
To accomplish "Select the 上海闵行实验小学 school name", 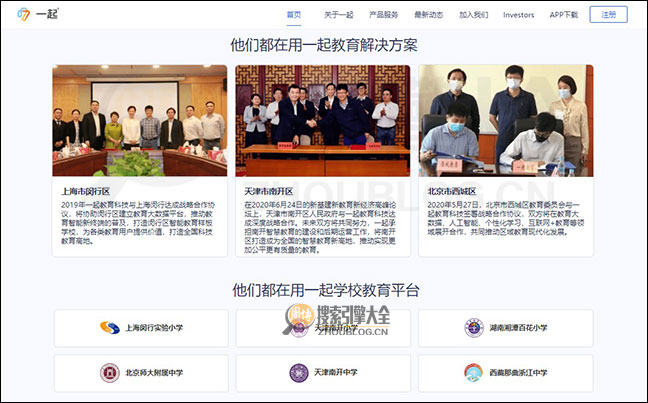I will 154,328.
